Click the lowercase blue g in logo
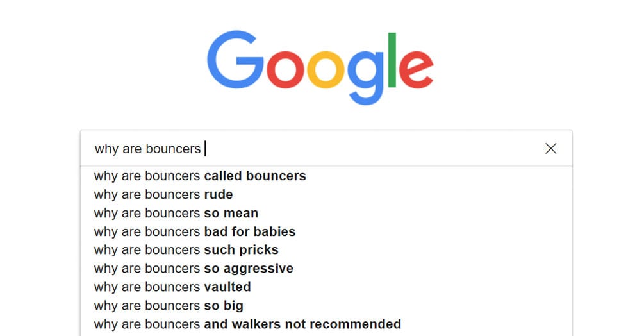644x336 pixels. 365,78
